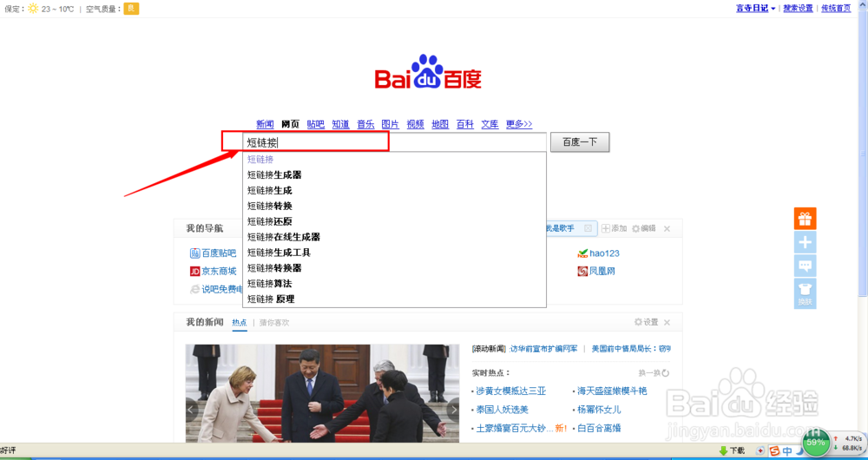Screen dimensions: 868x460
Task: Choose suggestion 短链接 原理
Action: [x=394, y=299]
